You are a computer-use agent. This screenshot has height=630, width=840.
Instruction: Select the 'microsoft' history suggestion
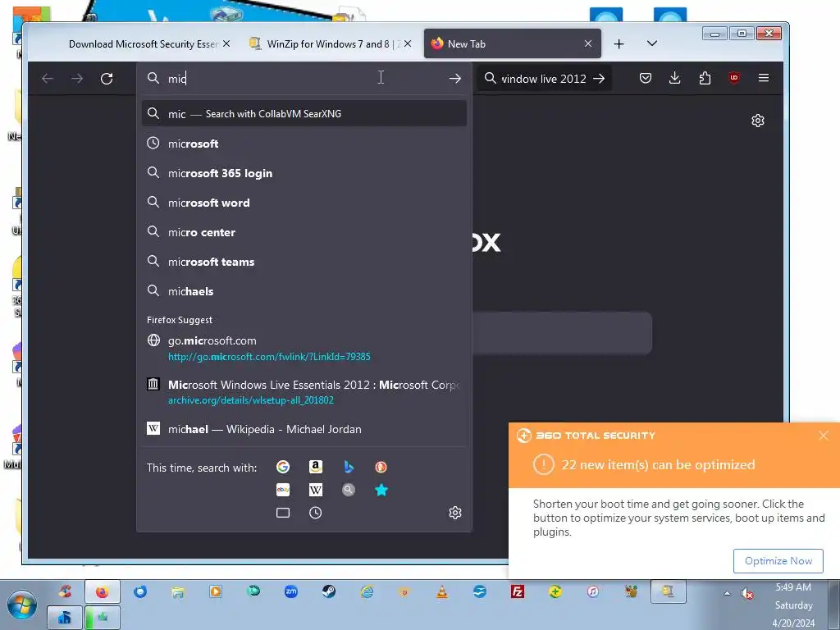coord(304,144)
